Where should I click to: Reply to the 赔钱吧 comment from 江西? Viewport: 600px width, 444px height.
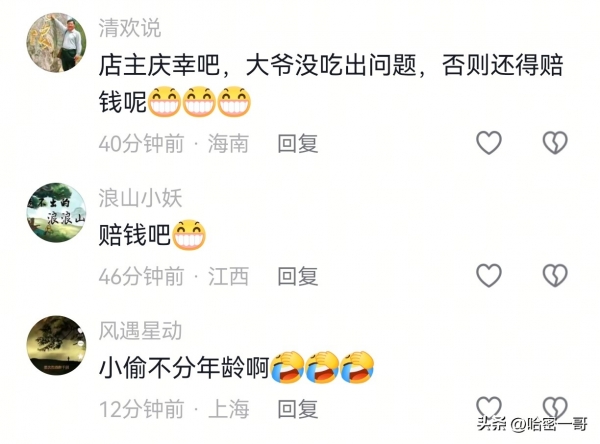(298, 276)
